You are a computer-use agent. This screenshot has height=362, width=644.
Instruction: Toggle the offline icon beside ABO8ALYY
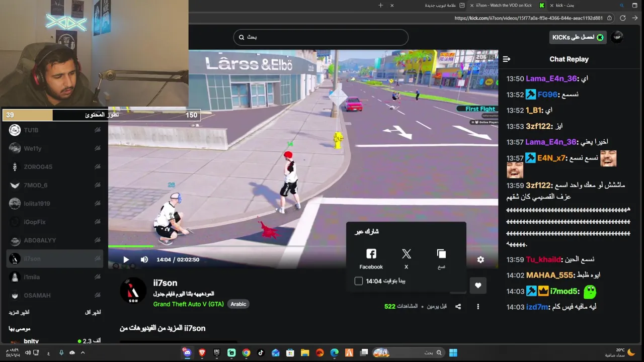pos(98,240)
